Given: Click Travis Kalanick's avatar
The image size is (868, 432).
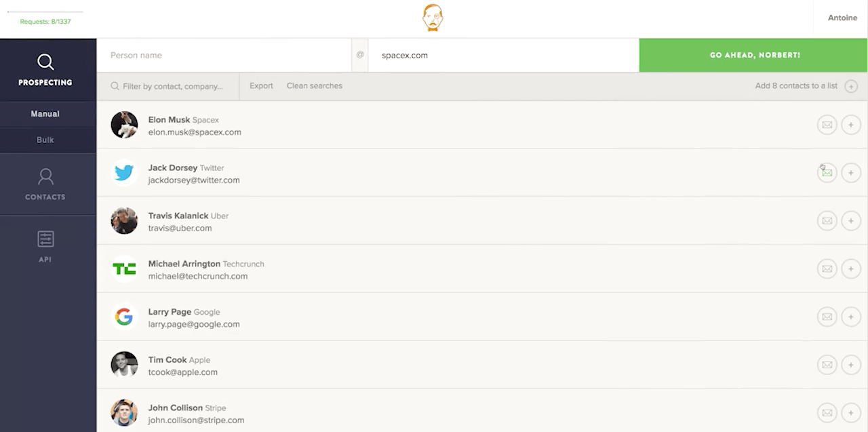Looking at the screenshot, I should tap(124, 220).
